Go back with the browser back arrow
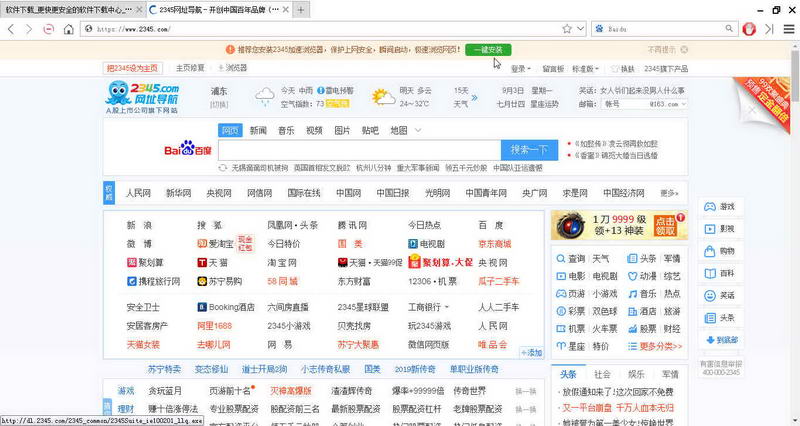Image resolution: width=800 pixels, height=426 pixels. tap(11, 29)
